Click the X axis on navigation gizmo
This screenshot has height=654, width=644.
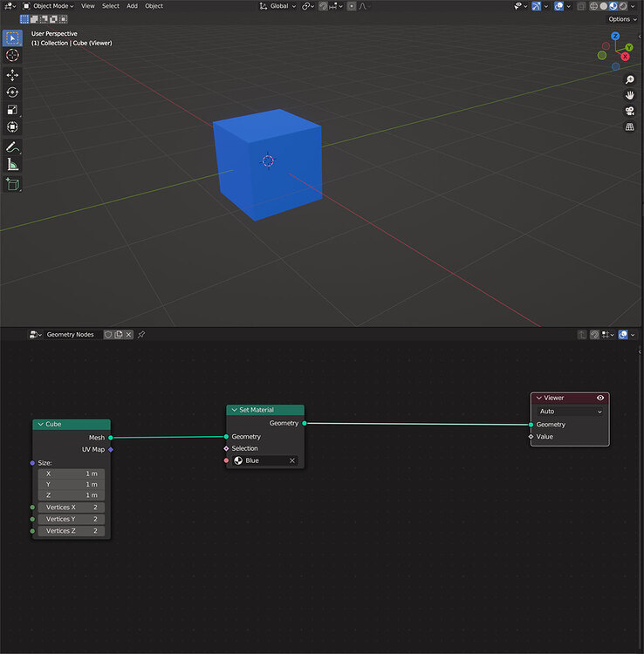[x=625, y=57]
